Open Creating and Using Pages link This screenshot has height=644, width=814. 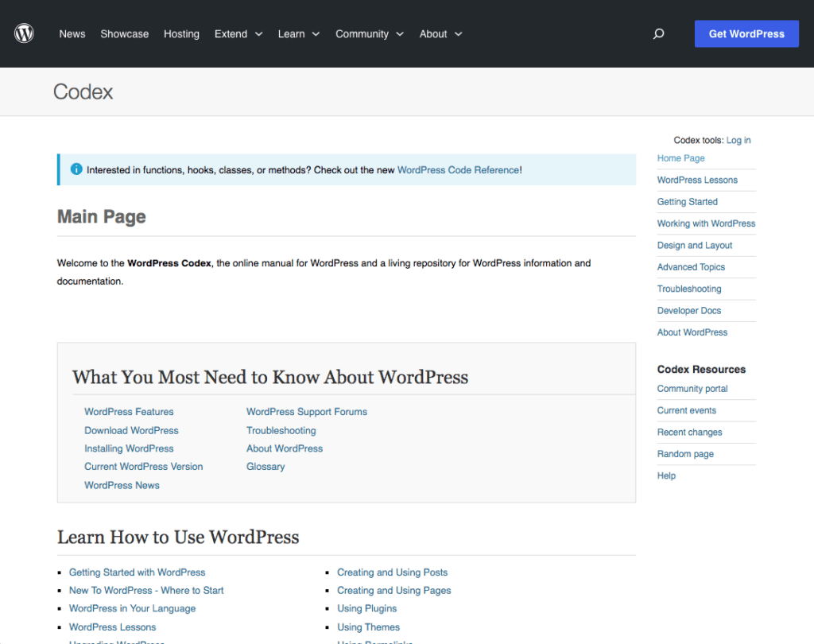pyautogui.click(x=394, y=591)
